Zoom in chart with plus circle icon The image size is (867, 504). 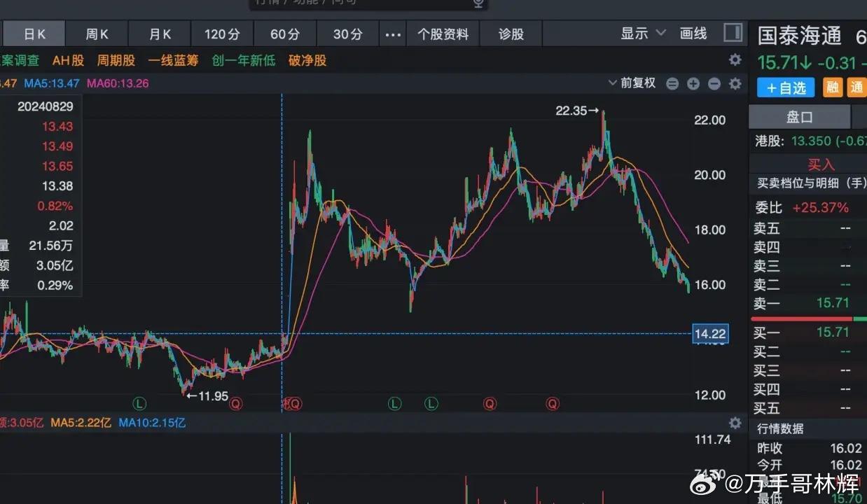click(693, 84)
